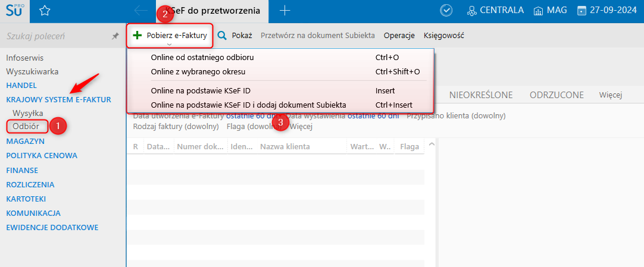Click Więcej in the filters row

(x=301, y=126)
